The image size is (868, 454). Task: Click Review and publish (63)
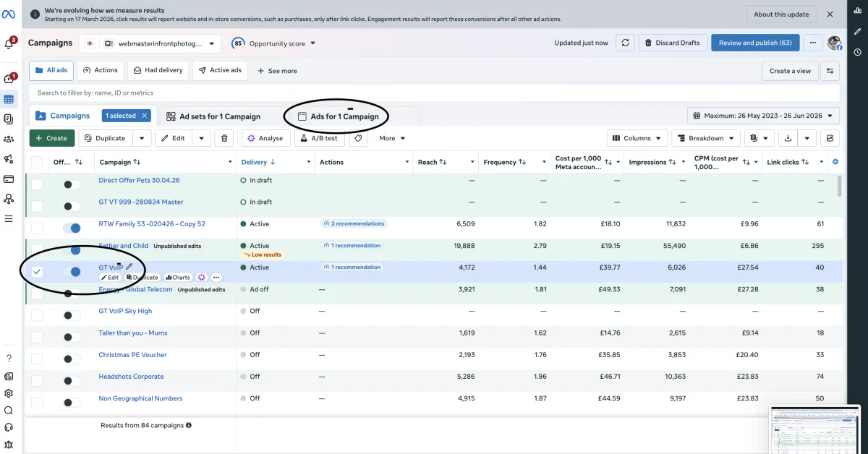tap(755, 43)
